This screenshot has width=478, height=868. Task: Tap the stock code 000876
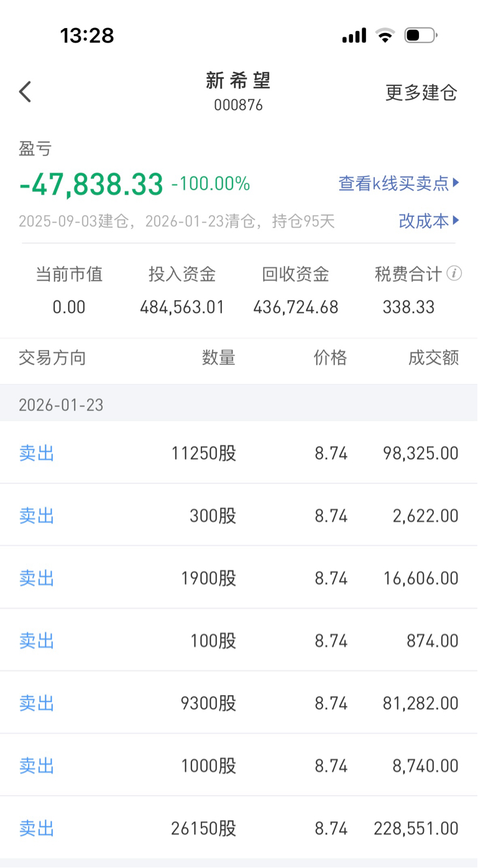239,106
